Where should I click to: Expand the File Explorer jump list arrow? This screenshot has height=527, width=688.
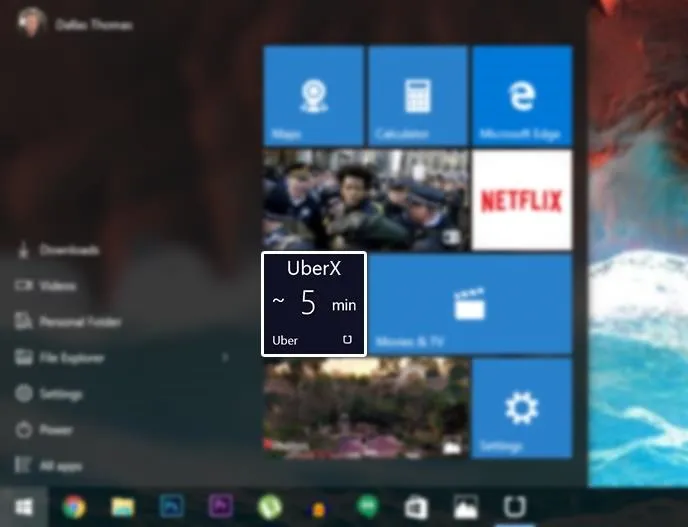(226, 358)
